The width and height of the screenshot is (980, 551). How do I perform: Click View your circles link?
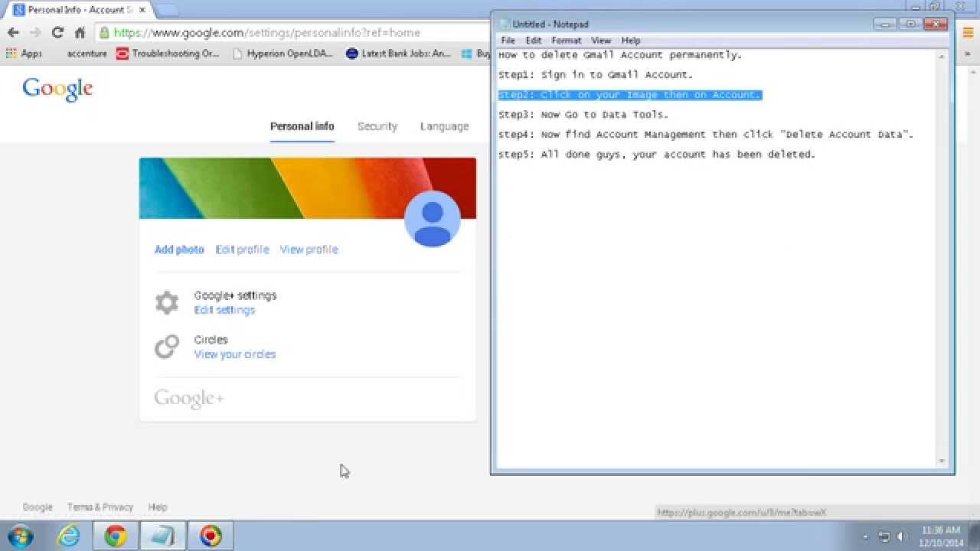pos(235,354)
